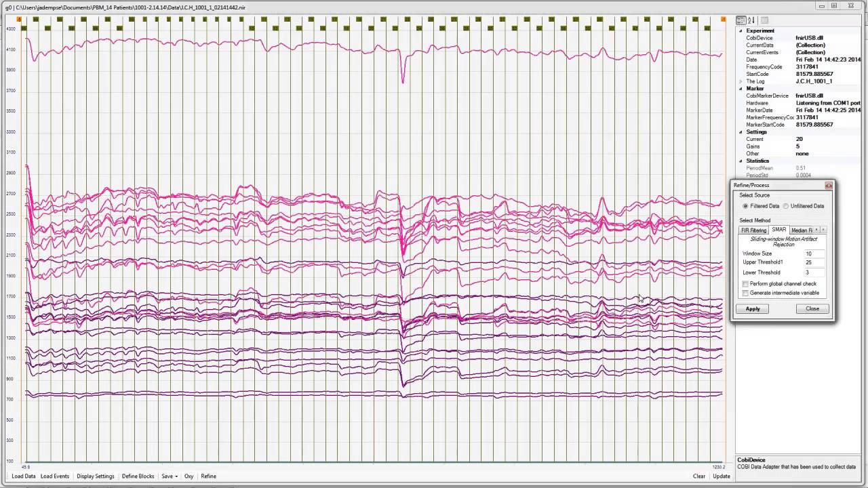
Task: Switch to the FIR Filtering tab
Action: pos(753,230)
